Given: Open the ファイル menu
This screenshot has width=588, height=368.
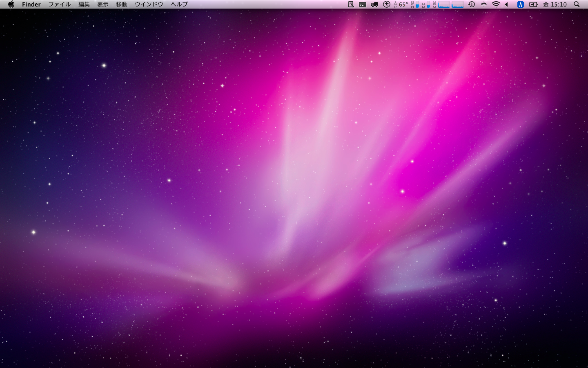Looking at the screenshot, I should 60,4.
